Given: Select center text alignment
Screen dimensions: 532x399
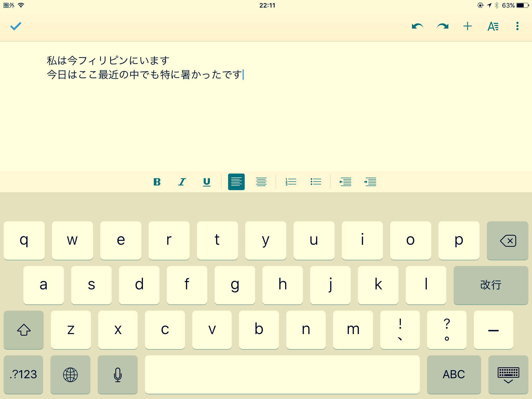Looking at the screenshot, I should [261, 182].
